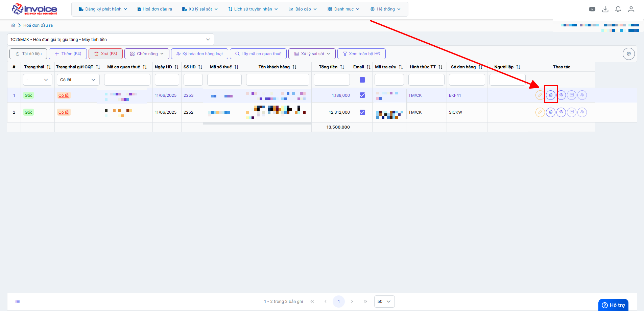Expand the Xử lý sai sót toolbar dropdown
The image size is (644, 311).
tap(312, 54)
